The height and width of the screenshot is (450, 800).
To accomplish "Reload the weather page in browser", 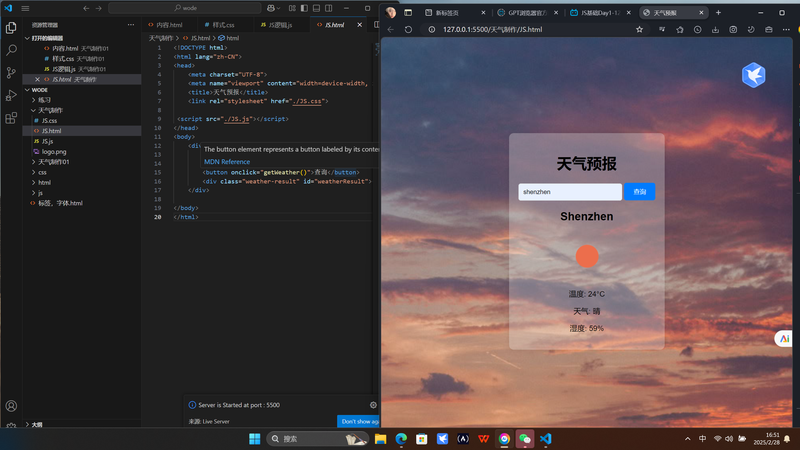I will pyautogui.click(x=408, y=30).
